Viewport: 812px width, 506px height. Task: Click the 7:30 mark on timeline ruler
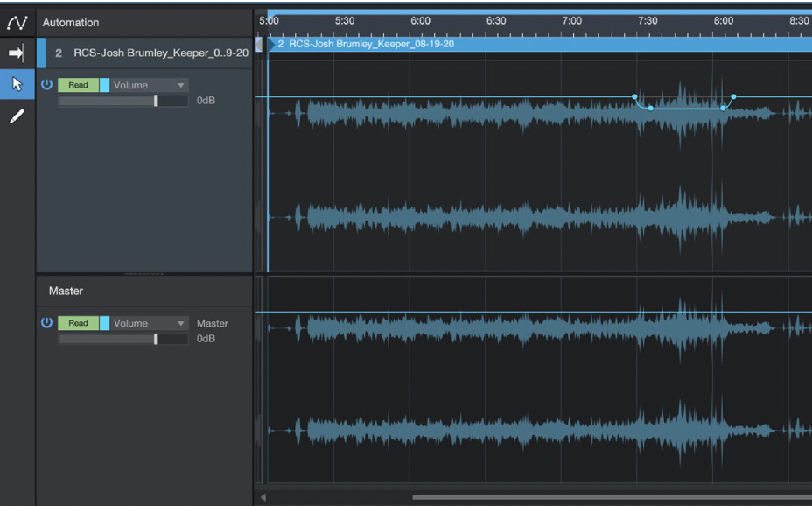[647, 21]
